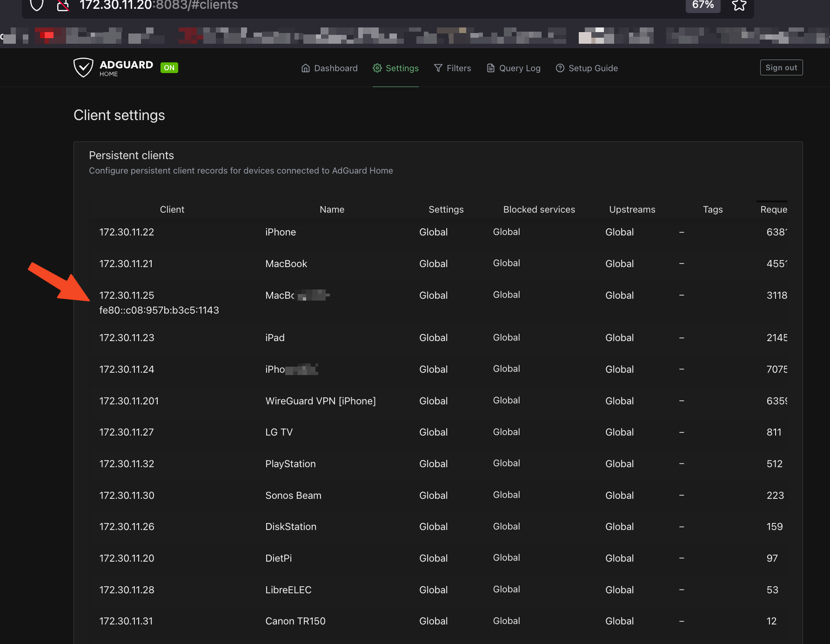Click the DiskStation client name
This screenshot has width=830, height=644.
291,527
